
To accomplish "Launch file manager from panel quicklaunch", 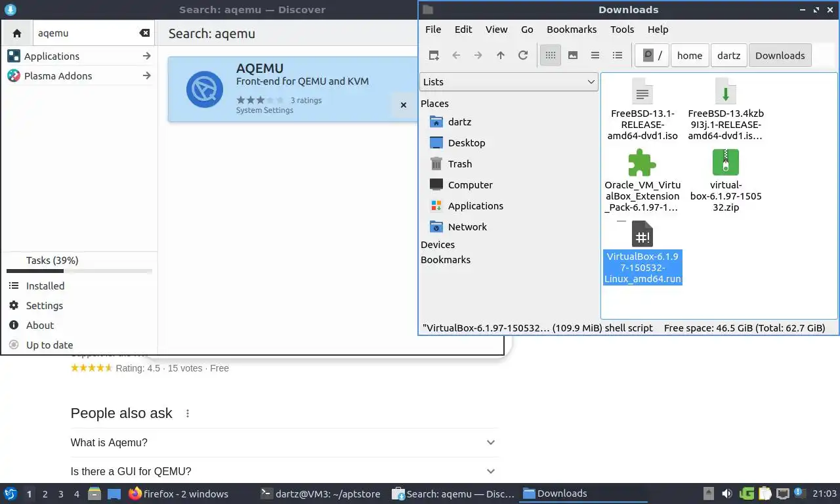I will pos(94,493).
